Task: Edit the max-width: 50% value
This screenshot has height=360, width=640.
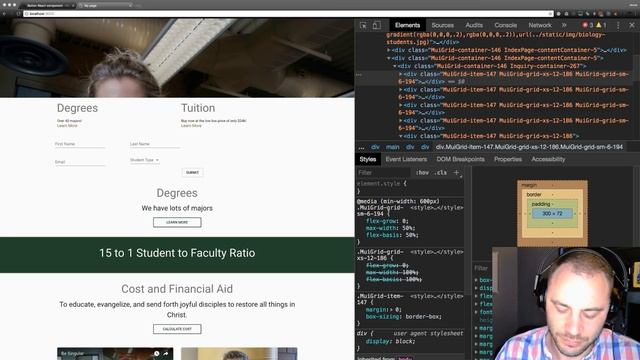Action: [x=409, y=228]
